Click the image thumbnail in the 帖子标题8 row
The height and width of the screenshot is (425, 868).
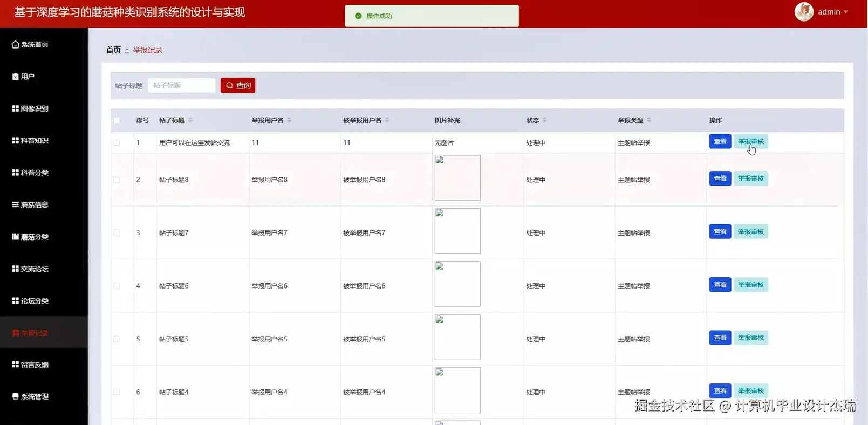coord(457,178)
